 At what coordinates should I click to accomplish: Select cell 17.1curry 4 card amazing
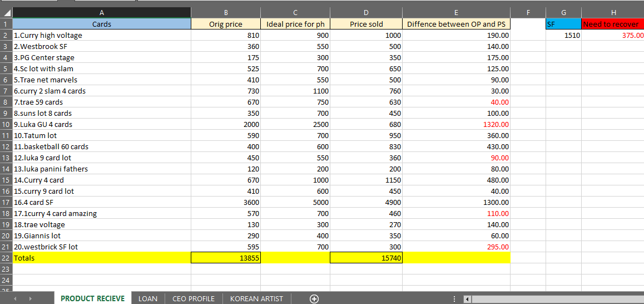click(x=102, y=213)
